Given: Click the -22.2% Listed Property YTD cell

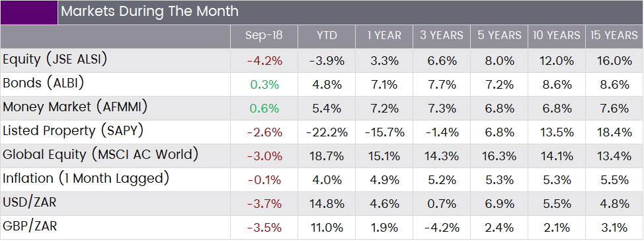Looking at the screenshot, I should tap(327, 132).
